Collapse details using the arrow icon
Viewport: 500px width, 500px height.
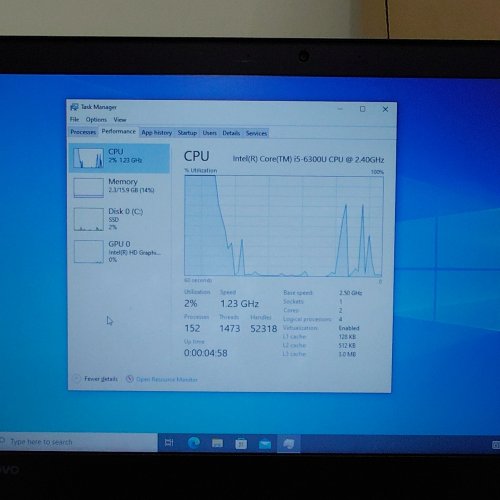point(77,379)
